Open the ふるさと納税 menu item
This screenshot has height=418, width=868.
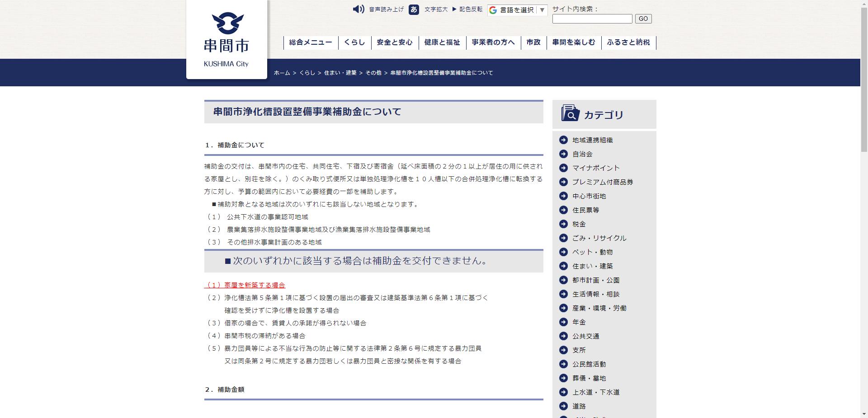(x=628, y=42)
